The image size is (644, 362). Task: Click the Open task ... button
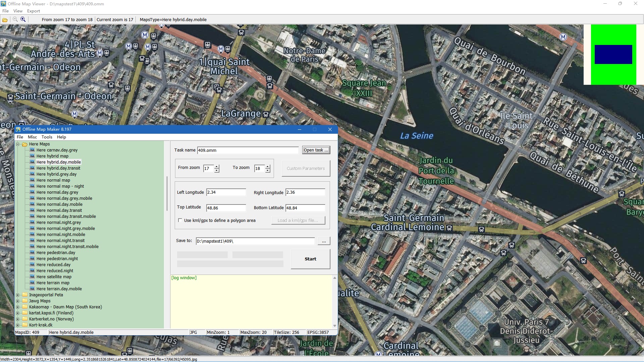click(x=316, y=150)
